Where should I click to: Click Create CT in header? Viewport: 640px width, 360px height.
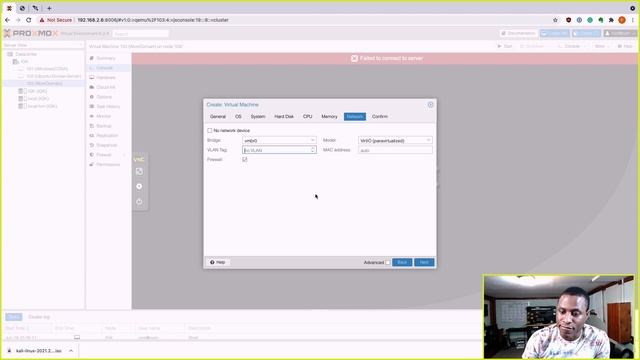point(586,33)
